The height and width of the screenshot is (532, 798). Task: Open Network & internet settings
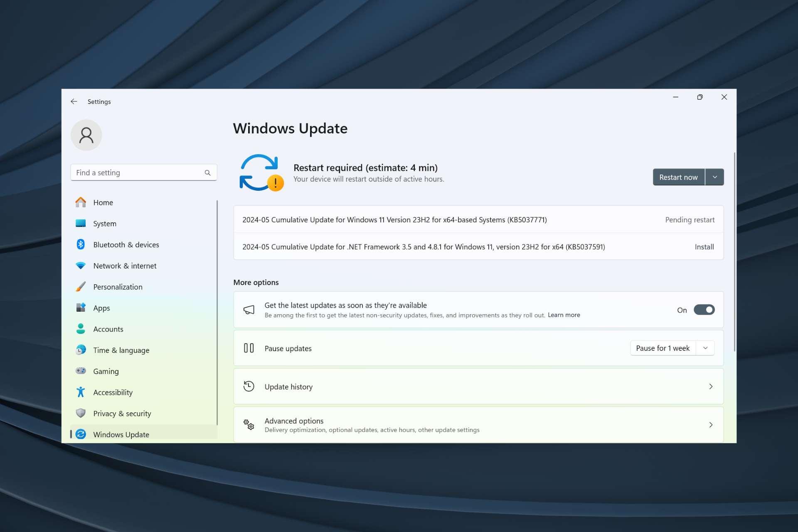coord(144,266)
